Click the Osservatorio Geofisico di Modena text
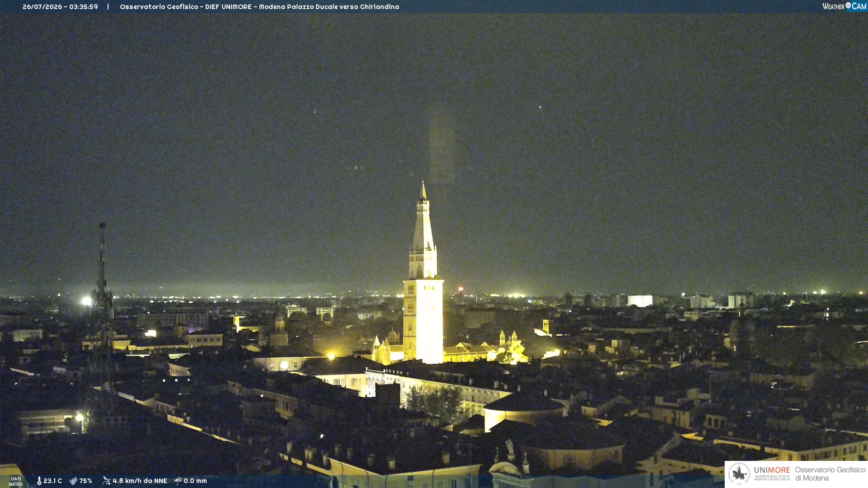The height and width of the screenshot is (488, 868). (x=830, y=474)
